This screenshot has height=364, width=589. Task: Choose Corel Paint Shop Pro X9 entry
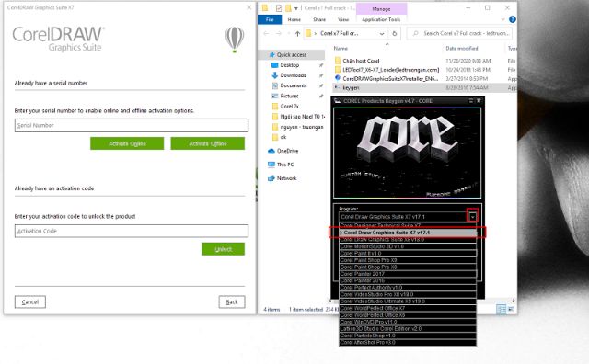(x=408, y=260)
